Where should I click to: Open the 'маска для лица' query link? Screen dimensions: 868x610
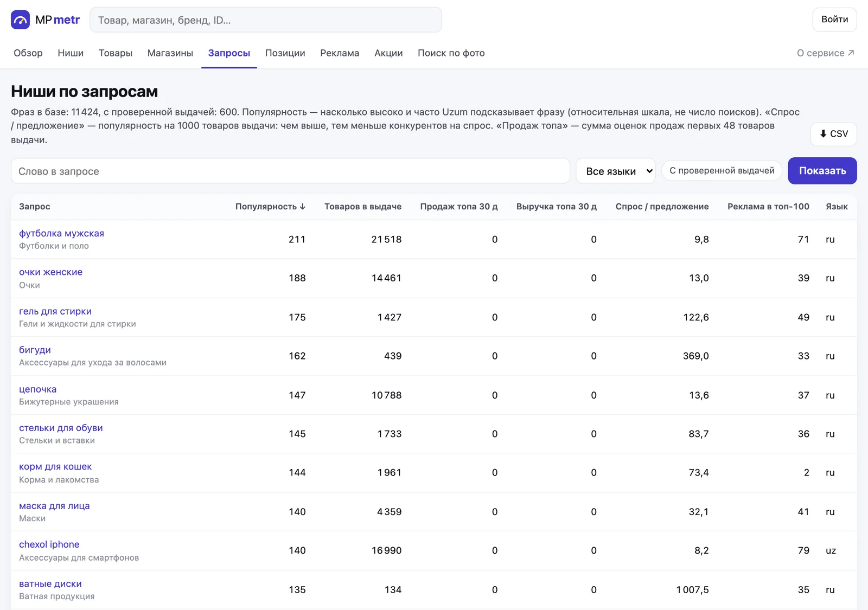click(x=54, y=506)
